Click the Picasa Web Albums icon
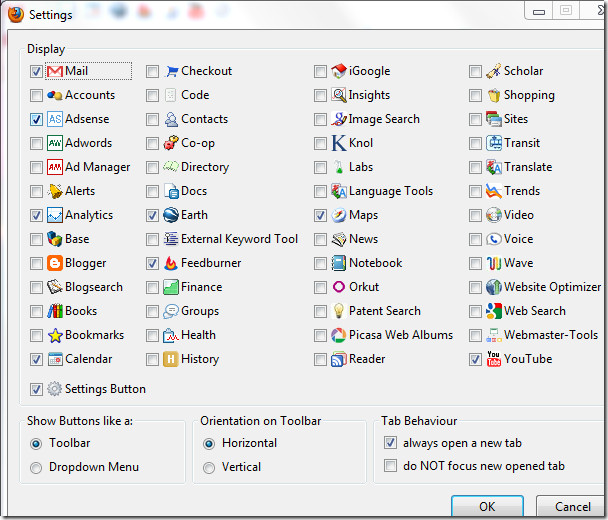The width and height of the screenshot is (608, 520). point(339,335)
